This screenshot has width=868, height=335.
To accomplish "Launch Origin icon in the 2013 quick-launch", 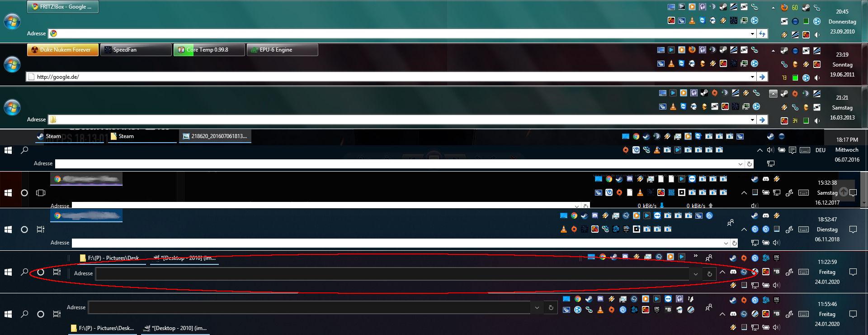I will pyautogui.click(x=715, y=93).
